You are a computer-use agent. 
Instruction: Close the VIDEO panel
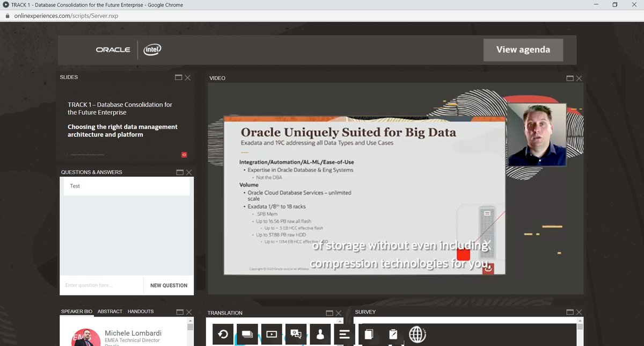[579, 78]
